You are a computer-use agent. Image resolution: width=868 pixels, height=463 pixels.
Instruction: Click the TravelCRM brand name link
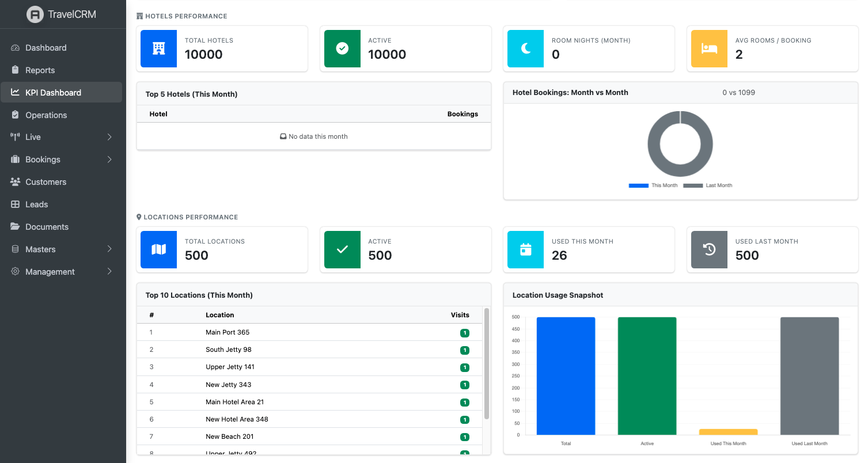[x=72, y=14]
